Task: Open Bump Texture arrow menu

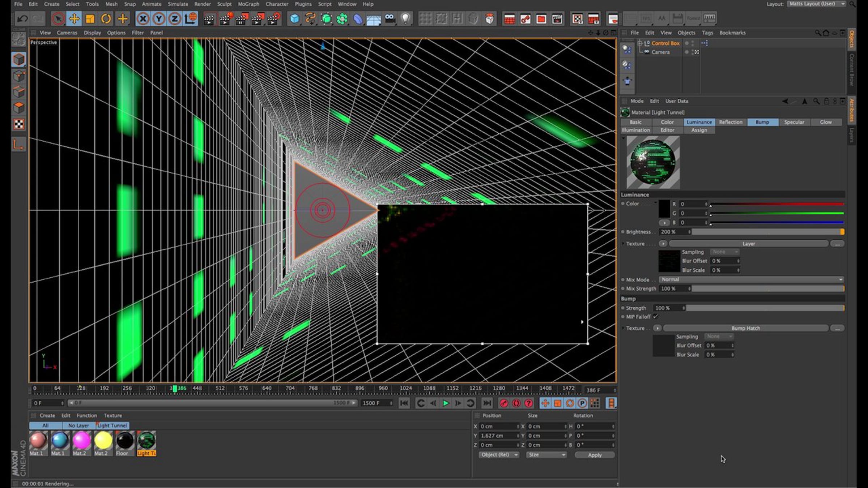Action: [x=658, y=328]
